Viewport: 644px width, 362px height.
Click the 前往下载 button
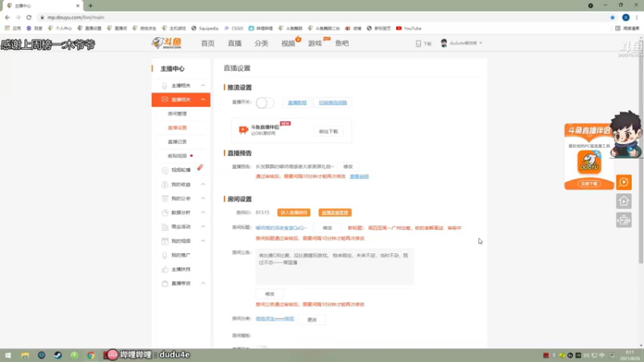328,131
